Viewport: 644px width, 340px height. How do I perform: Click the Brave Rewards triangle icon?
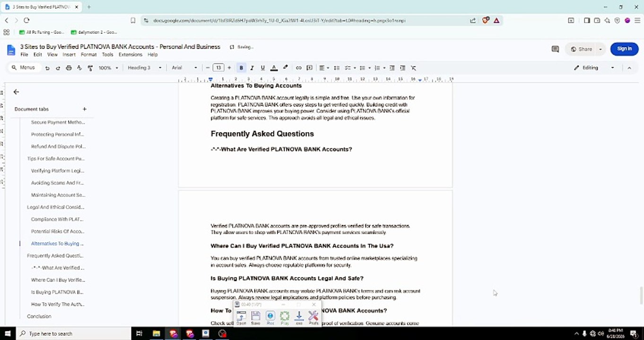496,20
